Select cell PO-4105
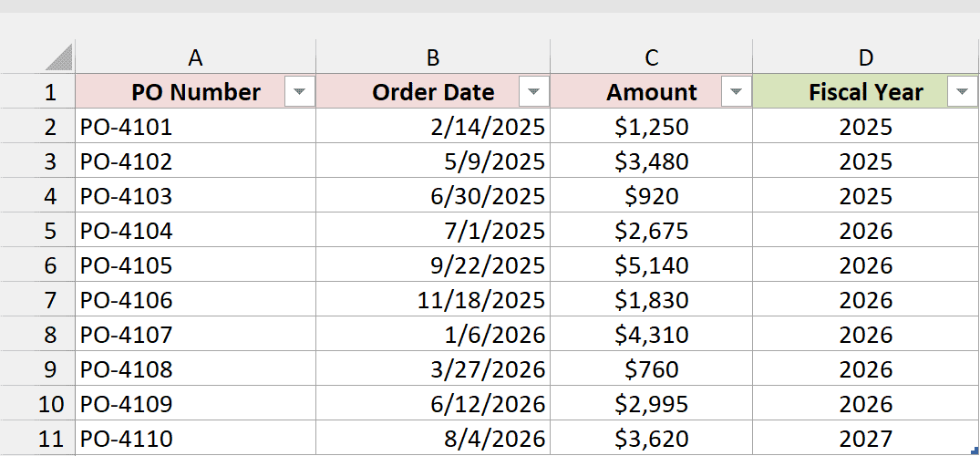Viewport: 980px width, 456px height. 196,265
